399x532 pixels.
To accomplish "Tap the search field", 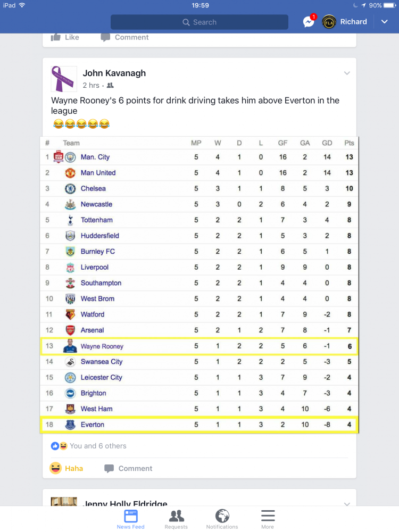I will pyautogui.click(x=199, y=22).
